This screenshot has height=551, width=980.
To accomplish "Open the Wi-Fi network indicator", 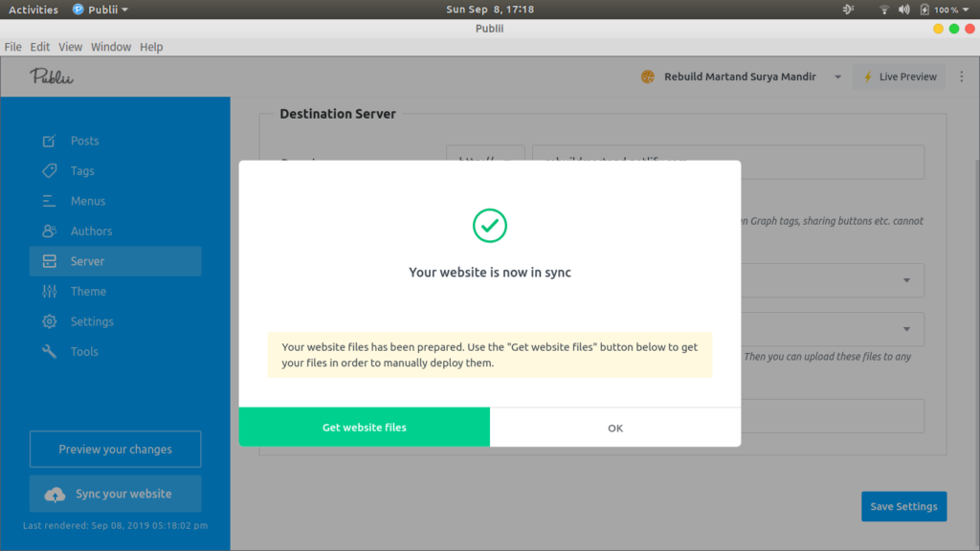I will (883, 10).
